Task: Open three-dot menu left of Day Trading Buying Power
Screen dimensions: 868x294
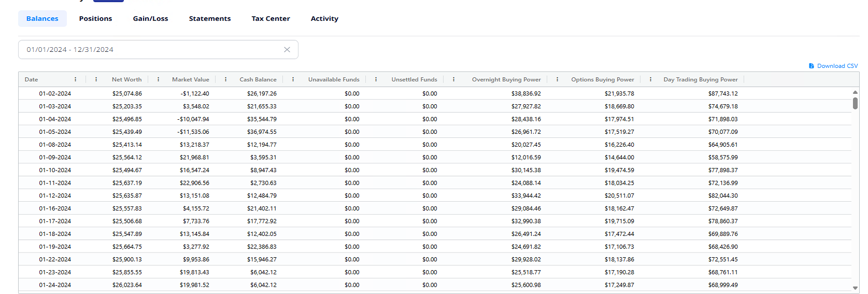Action: (651, 79)
